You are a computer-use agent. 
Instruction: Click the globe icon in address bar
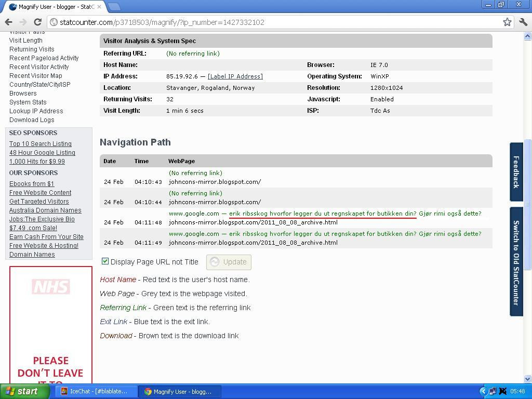click(x=54, y=22)
